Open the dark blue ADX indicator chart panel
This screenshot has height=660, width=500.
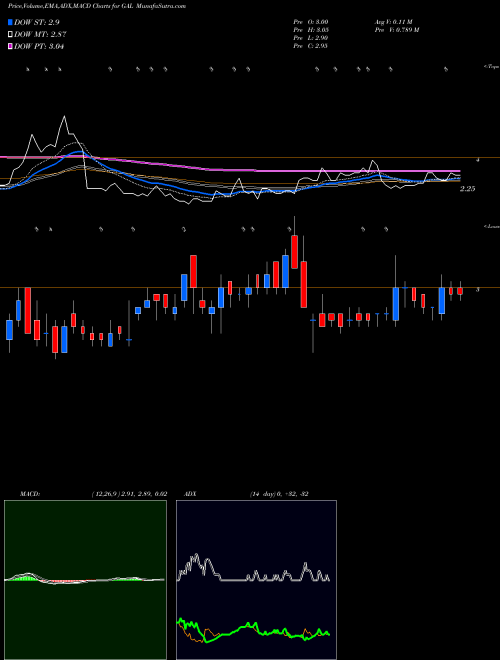coord(256,580)
